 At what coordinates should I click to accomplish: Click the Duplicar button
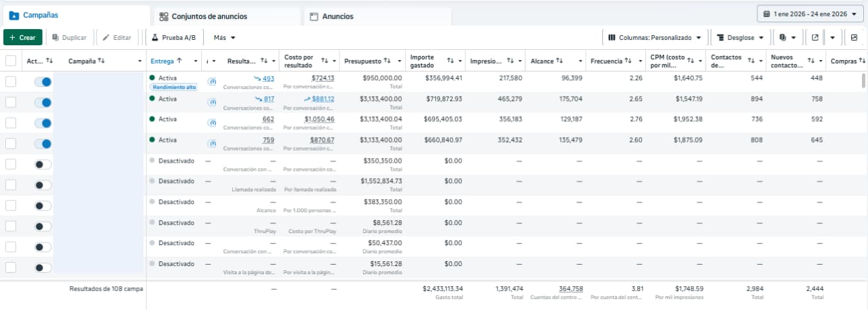(69, 38)
